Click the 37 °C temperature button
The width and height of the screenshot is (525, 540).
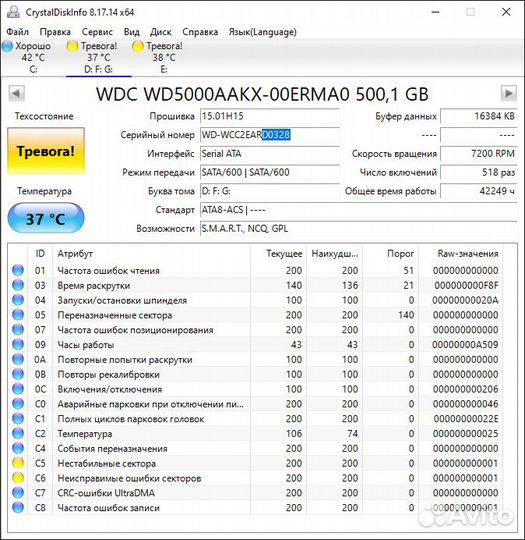click(46, 219)
